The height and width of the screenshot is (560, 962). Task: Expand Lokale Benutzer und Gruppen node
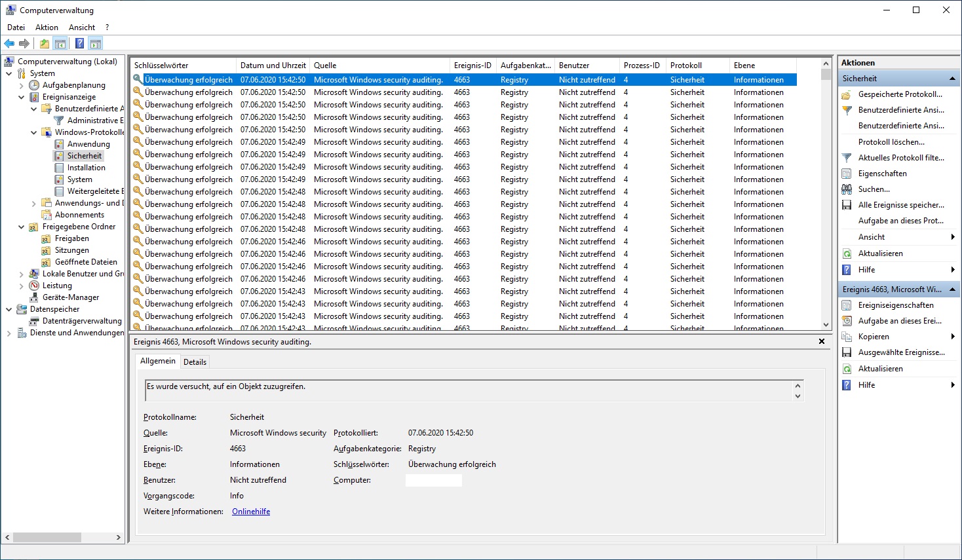(22, 274)
